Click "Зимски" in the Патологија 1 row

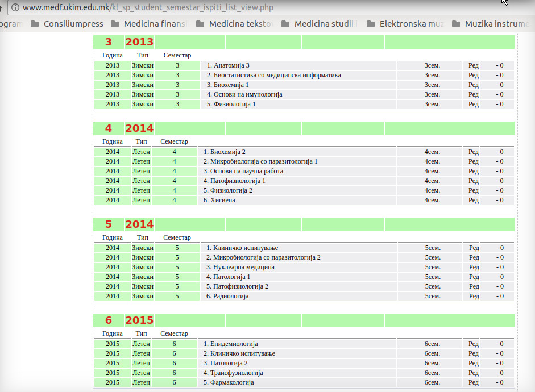(x=143, y=277)
